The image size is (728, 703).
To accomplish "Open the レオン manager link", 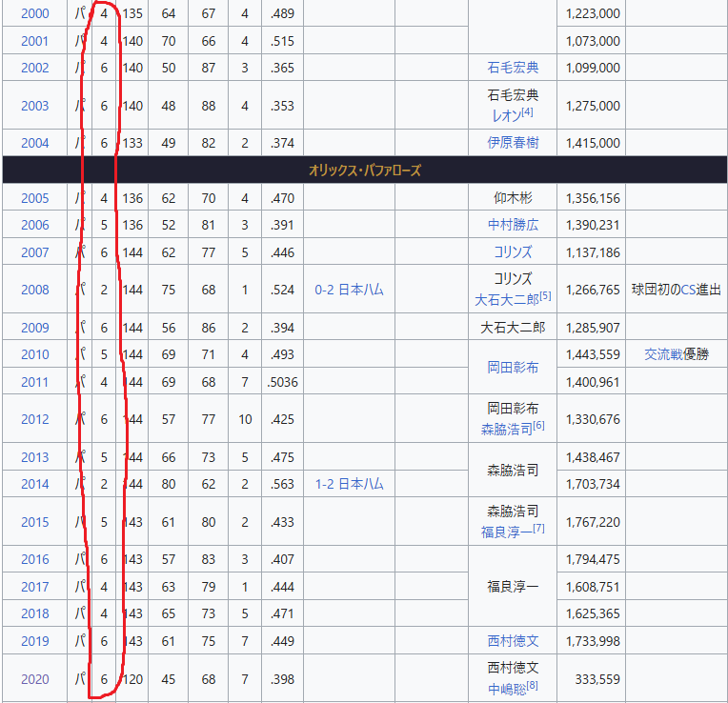I will tap(505, 115).
